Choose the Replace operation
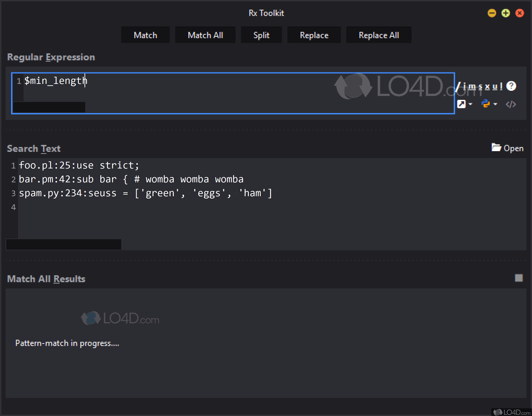 [x=314, y=35]
